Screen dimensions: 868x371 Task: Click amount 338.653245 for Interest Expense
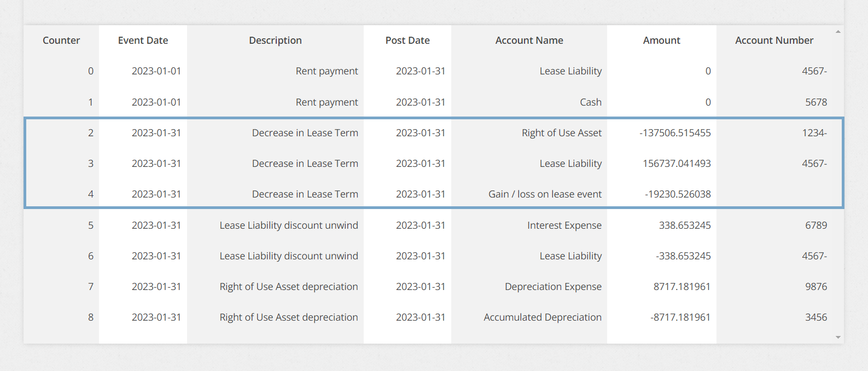click(685, 225)
